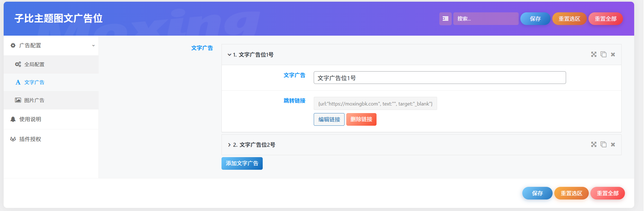
Task: Switch to the 图片广告 sidebar tab
Action: tap(34, 100)
